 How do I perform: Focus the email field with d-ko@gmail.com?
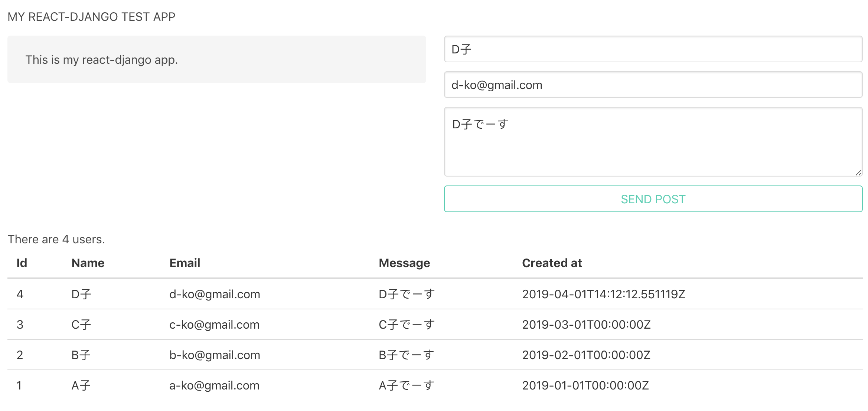653,85
